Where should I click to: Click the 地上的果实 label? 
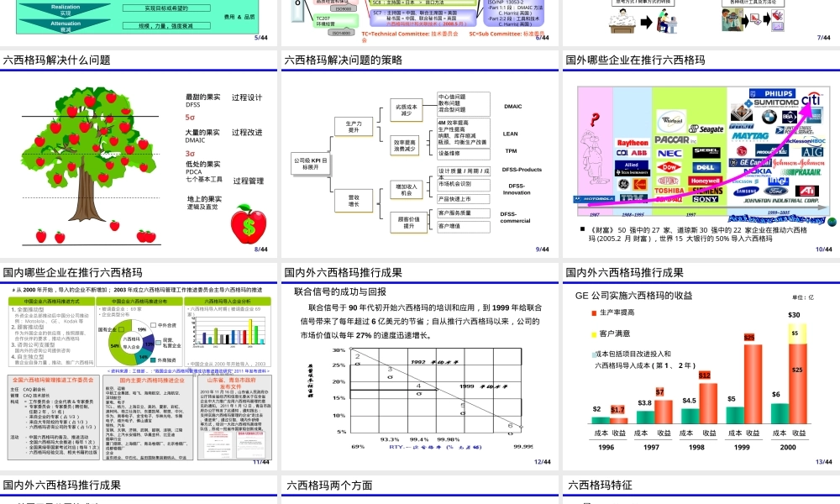coord(204,199)
